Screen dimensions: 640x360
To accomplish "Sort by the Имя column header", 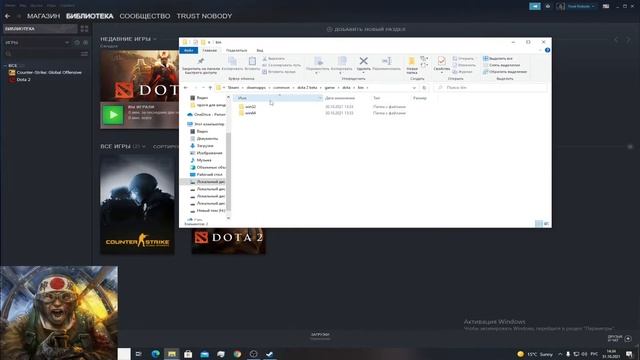I will pos(278,98).
